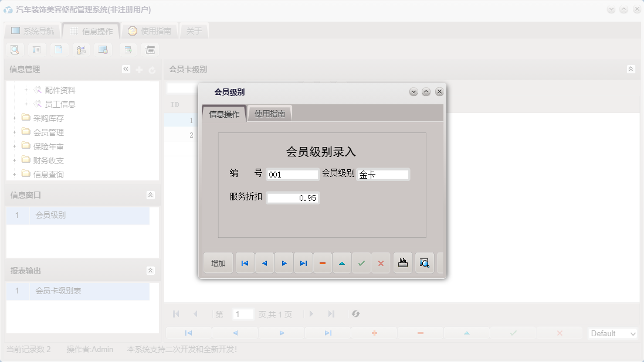This screenshot has height=362, width=644.
Task: Click the 服务折扣 value field showing 0.95
Action: 293,197
